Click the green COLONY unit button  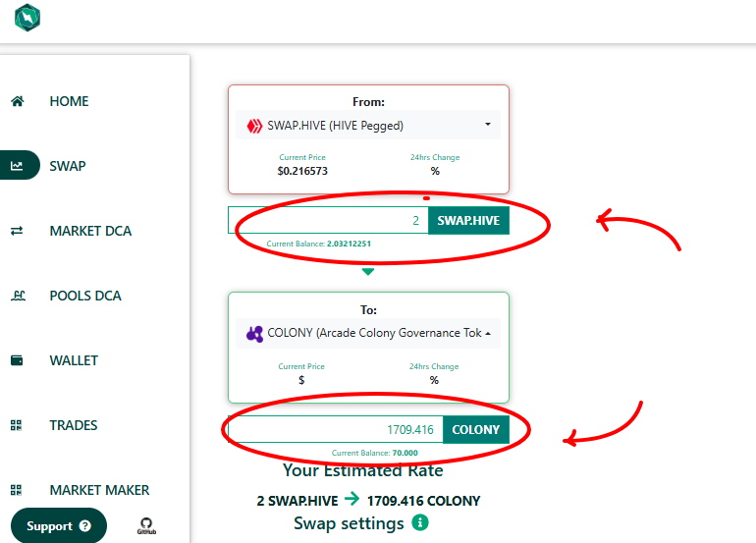coord(476,429)
